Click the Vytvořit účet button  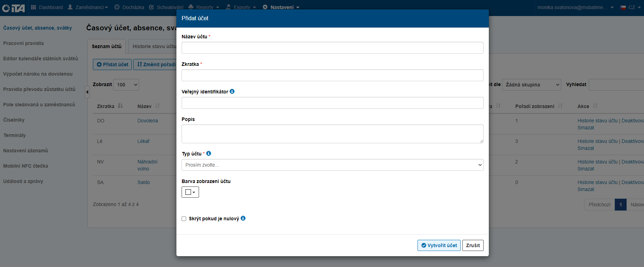pyautogui.click(x=439, y=245)
